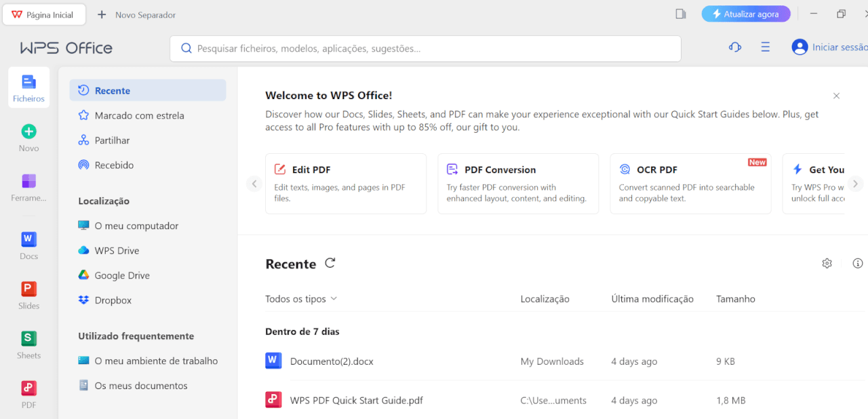Open O meu ambiente de trabalho
The height and width of the screenshot is (419, 868).
point(148,361)
